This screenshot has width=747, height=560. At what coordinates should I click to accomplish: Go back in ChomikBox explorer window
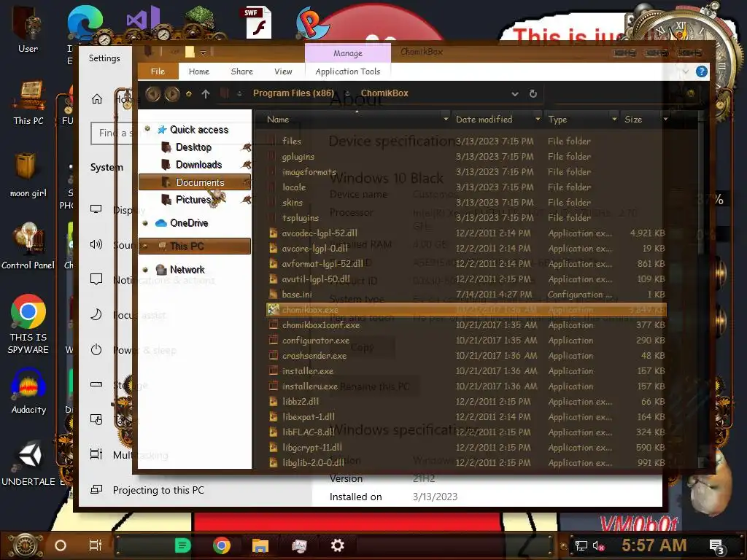point(152,94)
